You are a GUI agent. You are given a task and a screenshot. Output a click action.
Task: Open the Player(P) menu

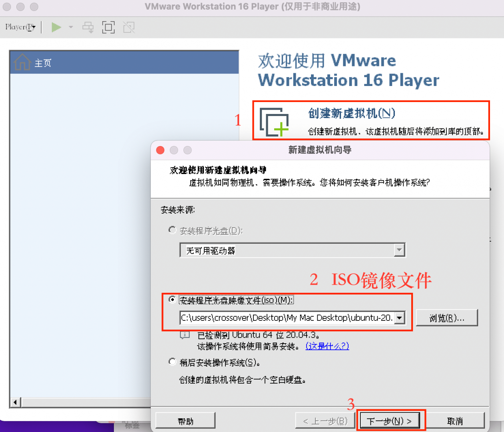coord(19,27)
